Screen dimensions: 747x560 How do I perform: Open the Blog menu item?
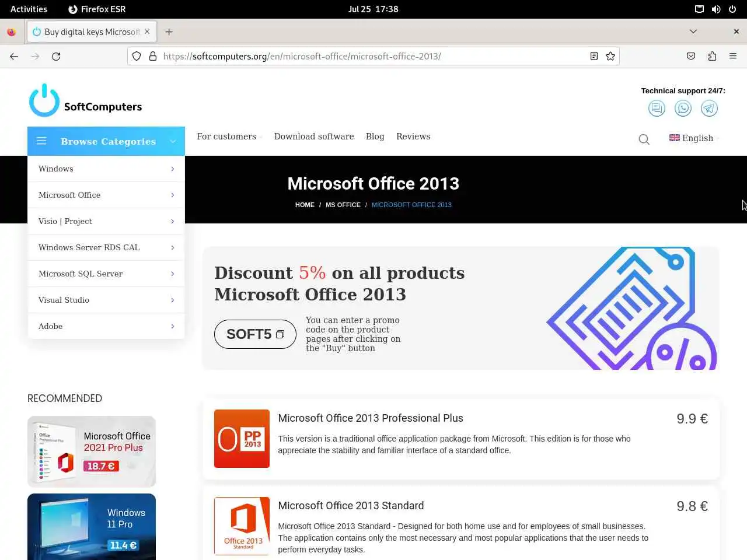point(375,136)
